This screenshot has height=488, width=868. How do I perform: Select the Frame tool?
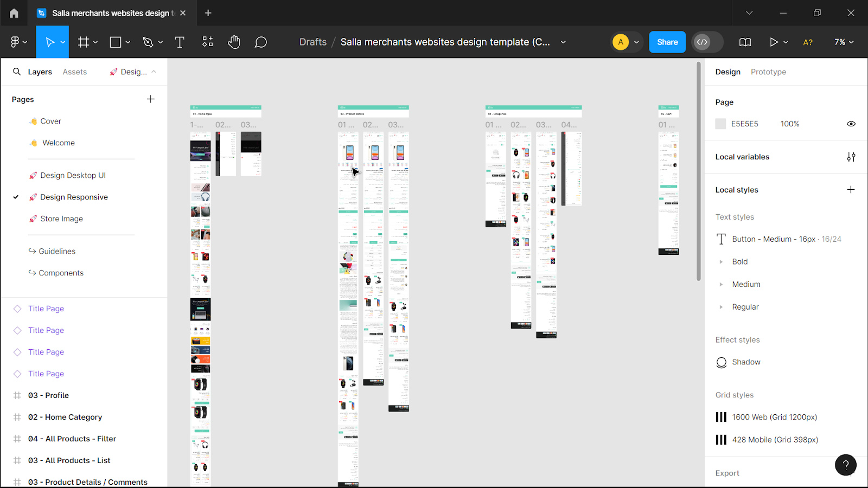point(83,42)
